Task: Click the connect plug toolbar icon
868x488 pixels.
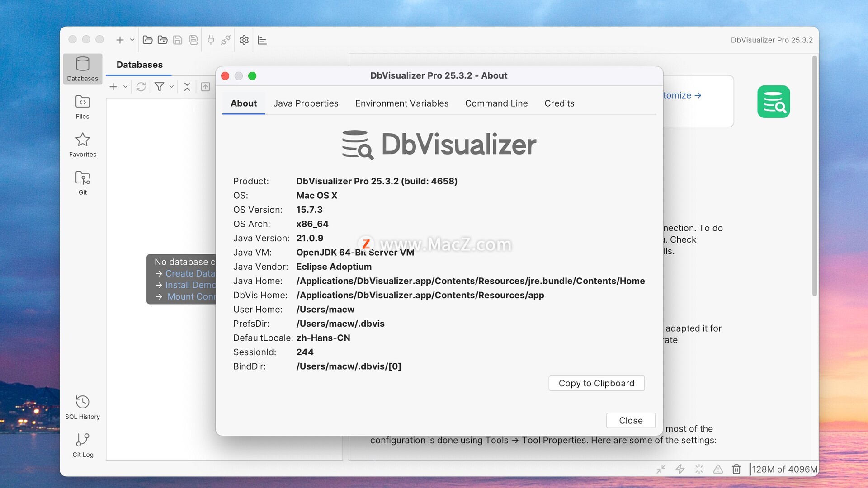Action: (211, 40)
